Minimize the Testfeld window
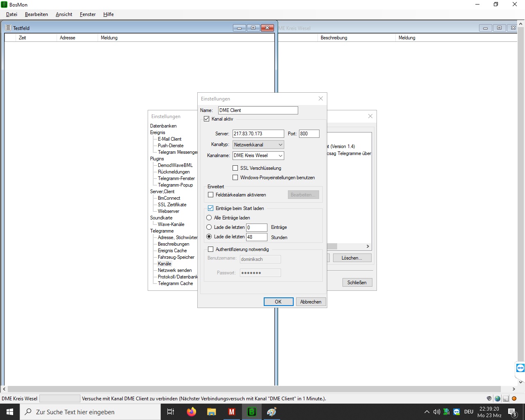Viewport: 525px width, 420px height. tap(239, 28)
